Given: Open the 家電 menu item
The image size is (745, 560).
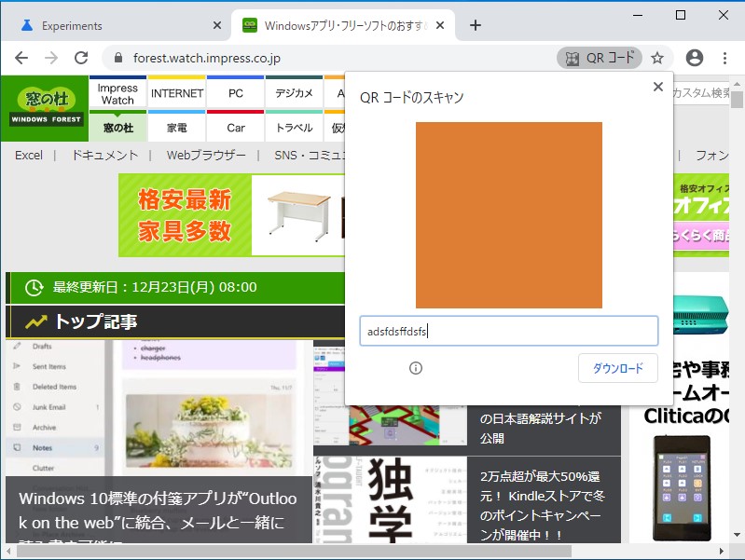Looking at the screenshot, I should click(177, 128).
